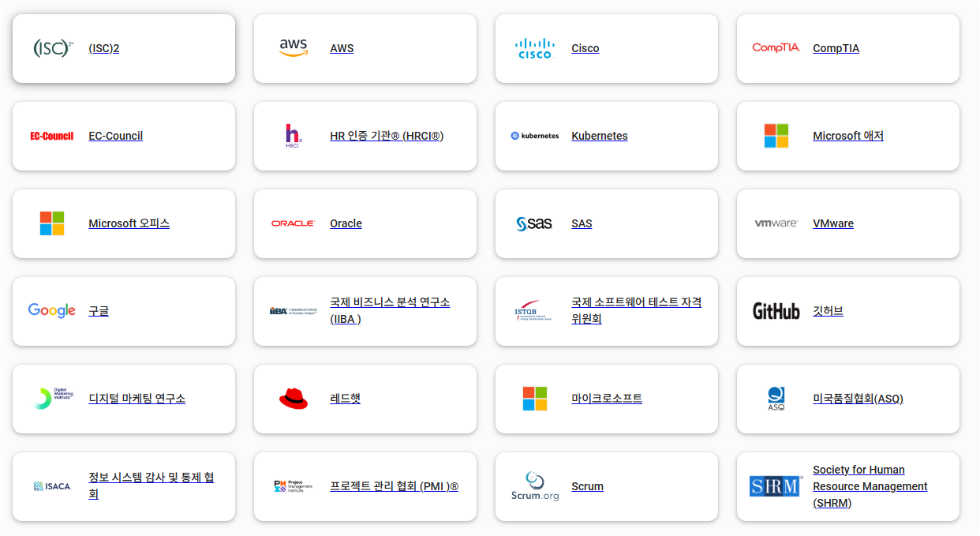Screen dimensions: 980x536
Task: Open the VMware text link
Action: [x=832, y=223]
